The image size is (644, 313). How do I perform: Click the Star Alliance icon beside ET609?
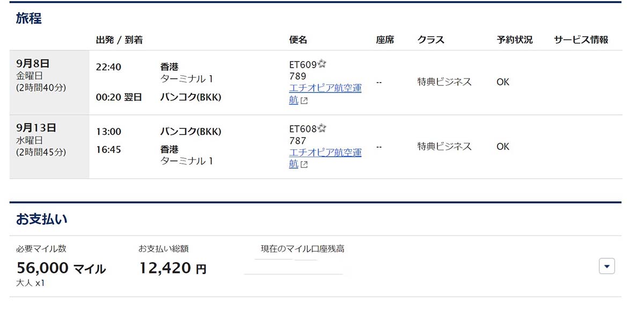tap(322, 64)
